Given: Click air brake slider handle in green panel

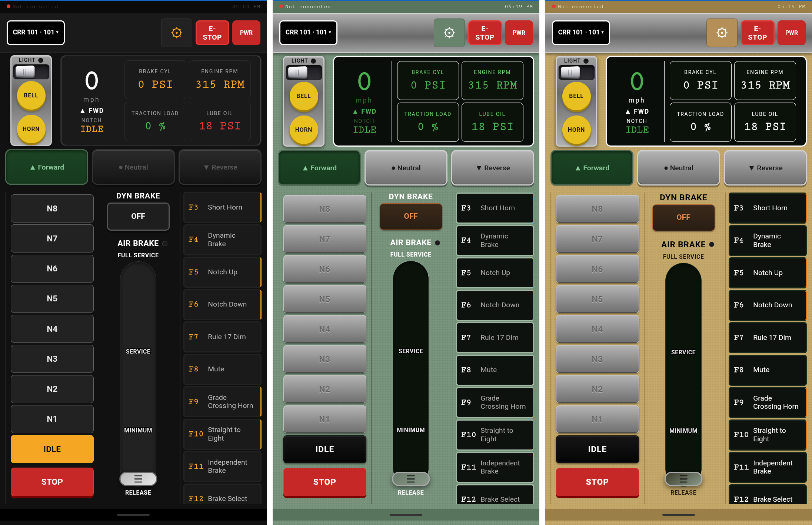Looking at the screenshot, I should coord(411,479).
